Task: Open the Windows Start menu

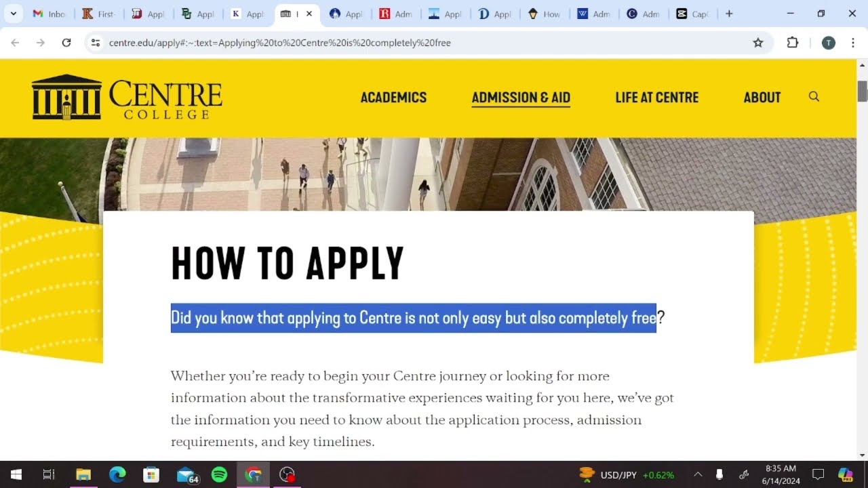Action: (x=16, y=474)
